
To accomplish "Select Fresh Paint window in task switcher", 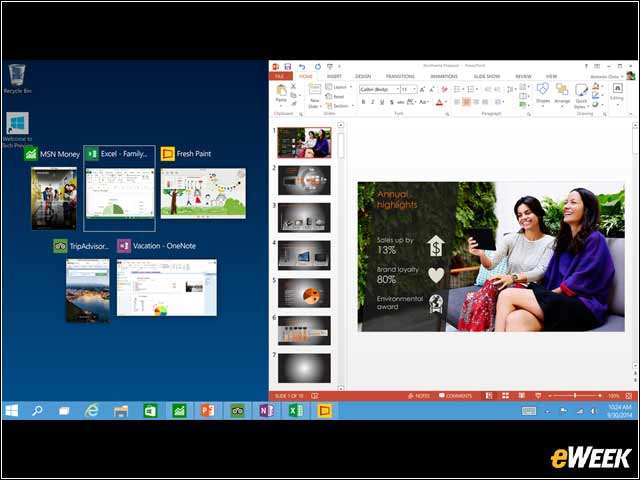I will (x=203, y=193).
